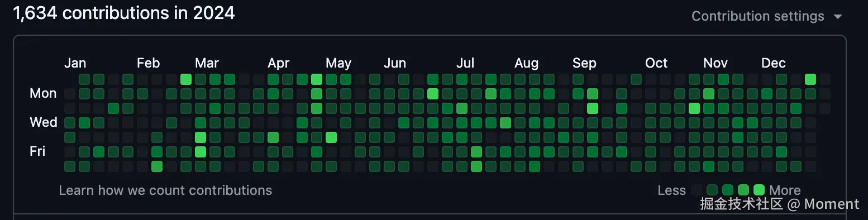This screenshot has height=220, width=868.
Task: Click the bright Sunday-row cell just before Mar
Action: coord(186,79)
